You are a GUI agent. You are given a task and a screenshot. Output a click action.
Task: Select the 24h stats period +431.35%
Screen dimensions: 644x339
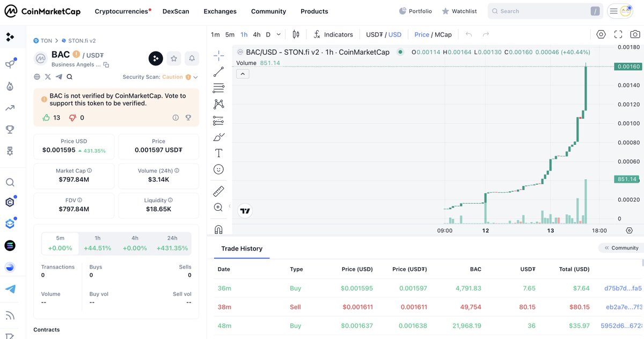[x=172, y=243]
